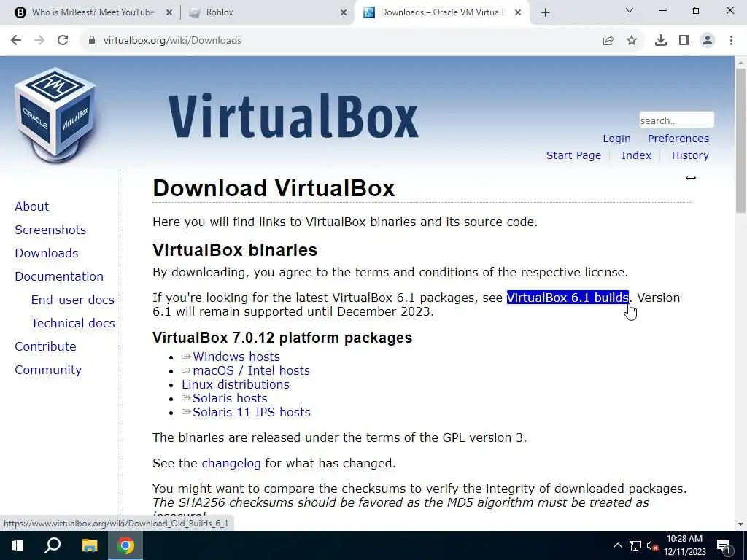Open the Index link
The image size is (747, 560).
click(636, 155)
